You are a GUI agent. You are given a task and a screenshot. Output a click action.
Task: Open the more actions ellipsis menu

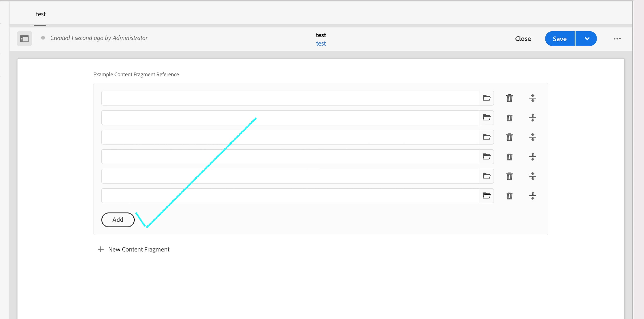(617, 39)
